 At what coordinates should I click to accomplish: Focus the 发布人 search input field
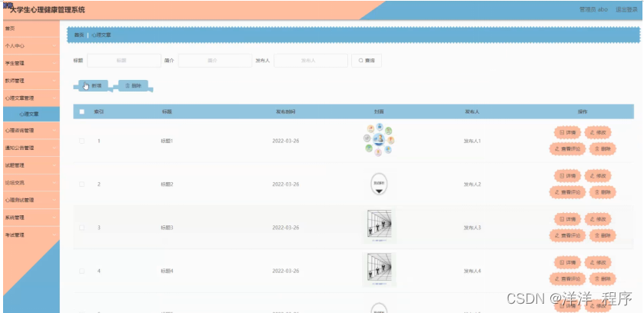point(310,61)
